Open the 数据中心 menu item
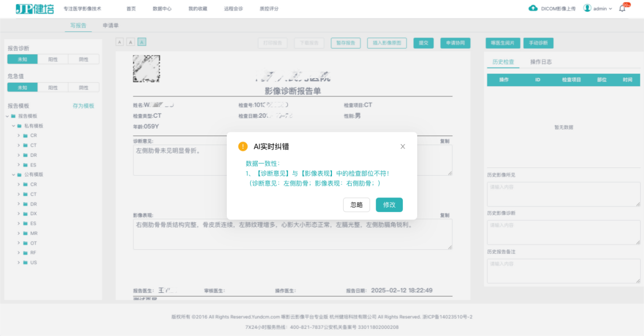Screen dimensions: 644x336 coord(162,9)
